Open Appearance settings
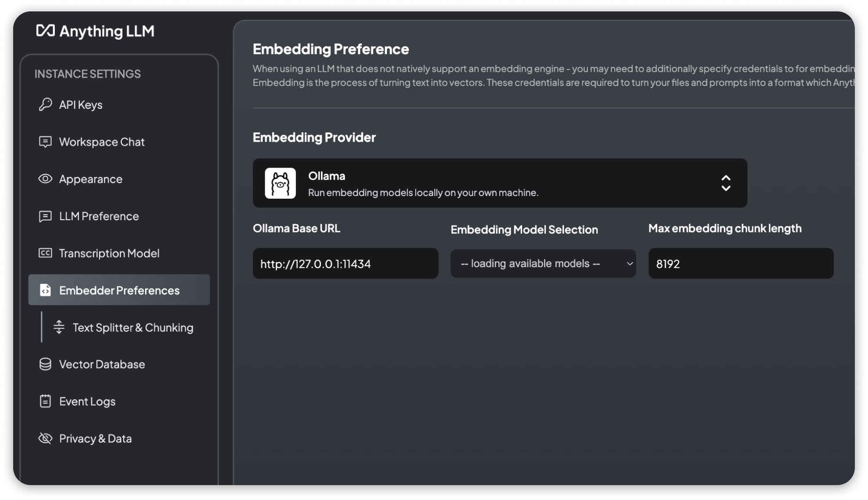The width and height of the screenshot is (868, 500). [119, 179]
